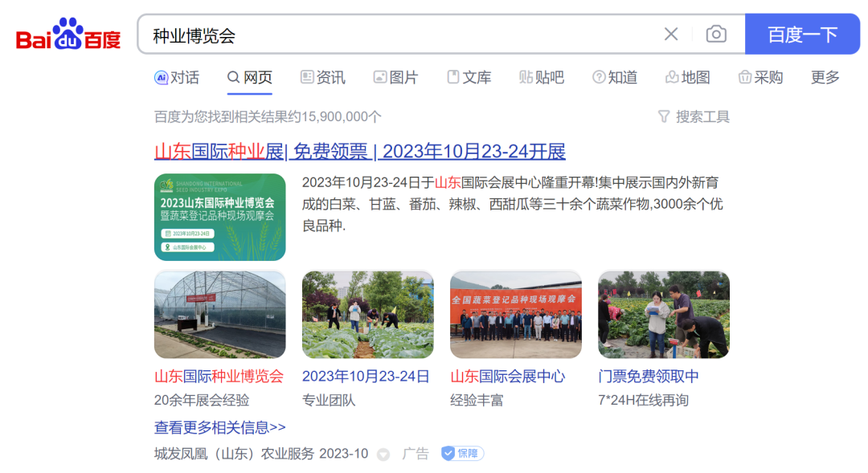The image size is (868, 473).
Task: Open the 保障 badge icon
Action: coord(462,454)
